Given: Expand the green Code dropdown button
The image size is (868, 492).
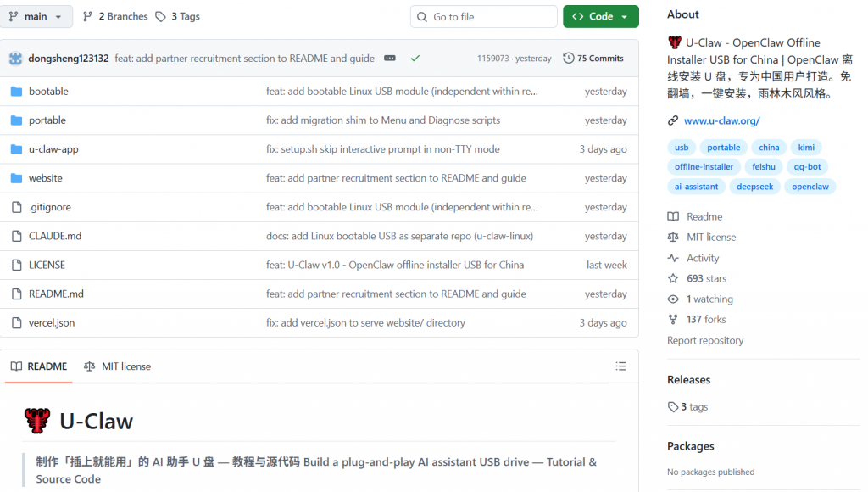Looking at the screenshot, I should tap(600, 16).
